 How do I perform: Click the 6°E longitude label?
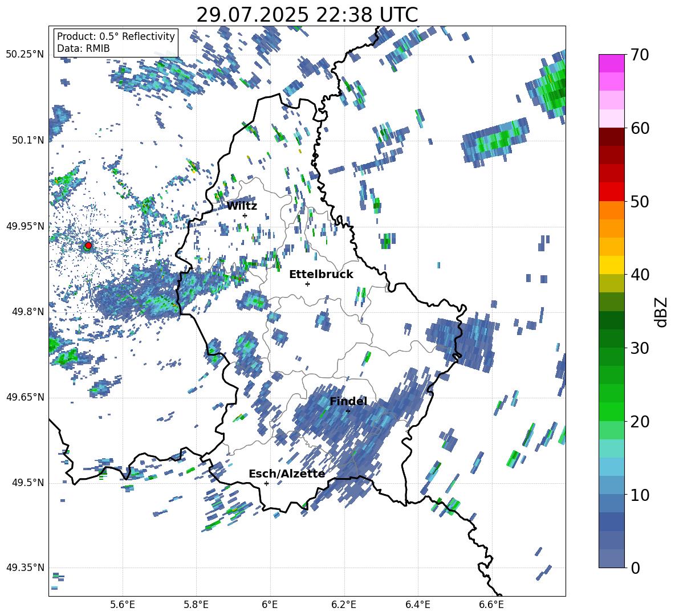pos(270,605)
